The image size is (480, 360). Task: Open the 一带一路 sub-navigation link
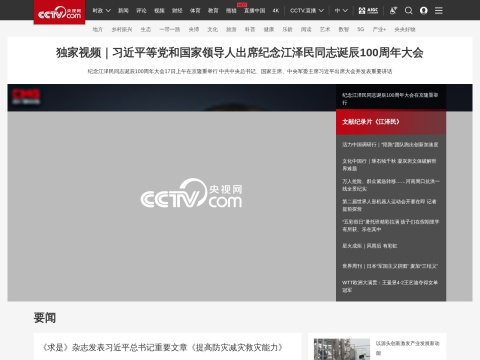170,29
